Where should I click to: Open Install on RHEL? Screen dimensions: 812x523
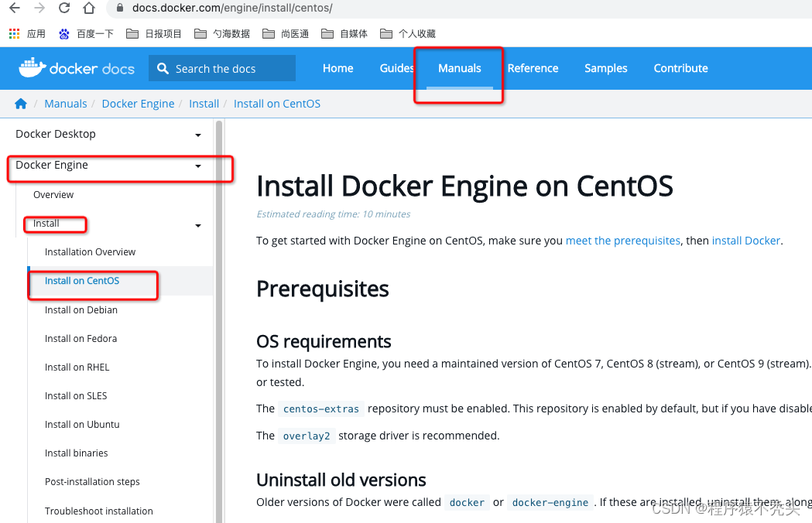(77, 367)
